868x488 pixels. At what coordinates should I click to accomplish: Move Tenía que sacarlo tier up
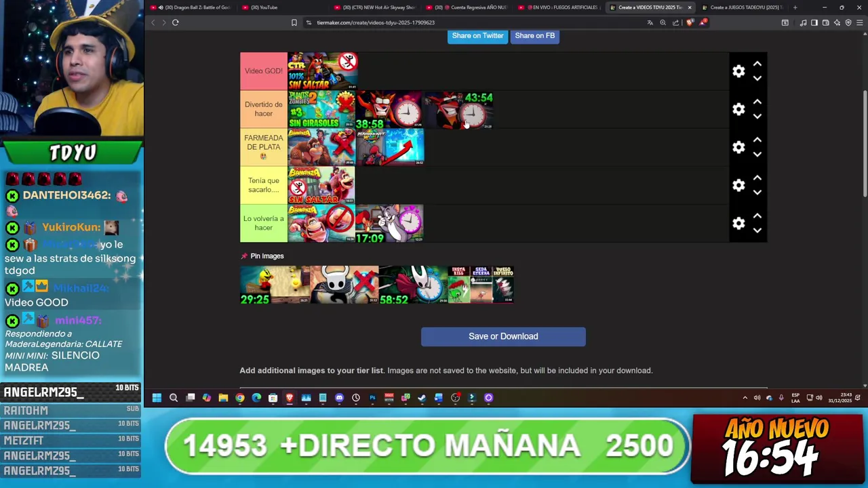[x=757, y=178]
